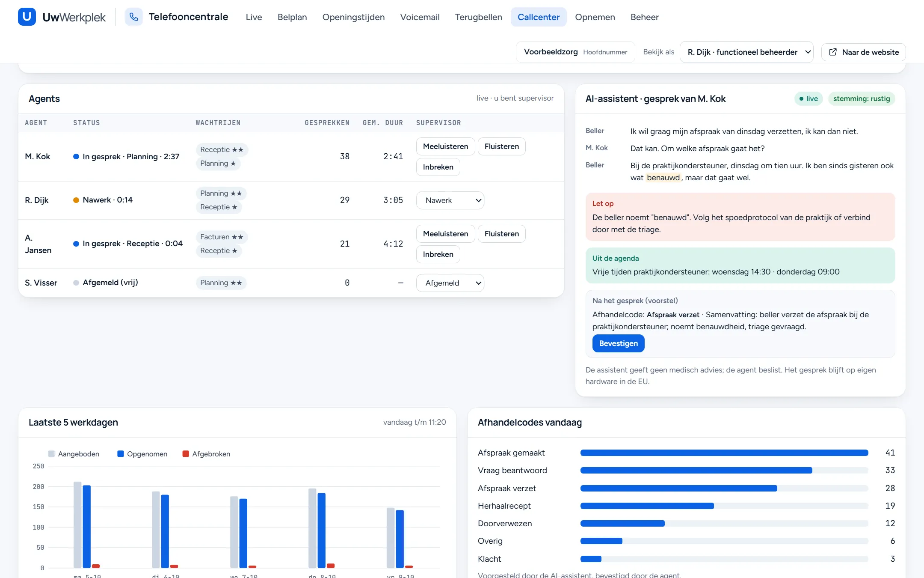
Task: Toggle the Opgenomen legend swatch
Action: pyautogui.click(x=121, y=454)
